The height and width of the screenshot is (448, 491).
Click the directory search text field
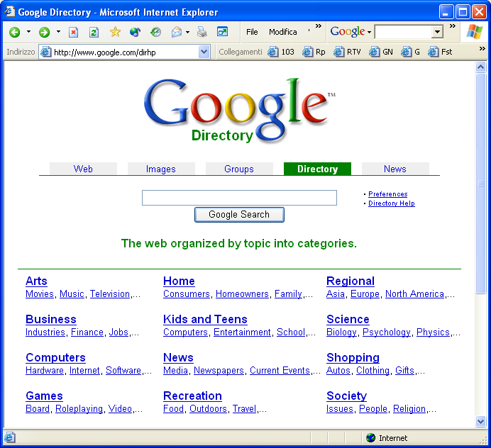(239, 198)
